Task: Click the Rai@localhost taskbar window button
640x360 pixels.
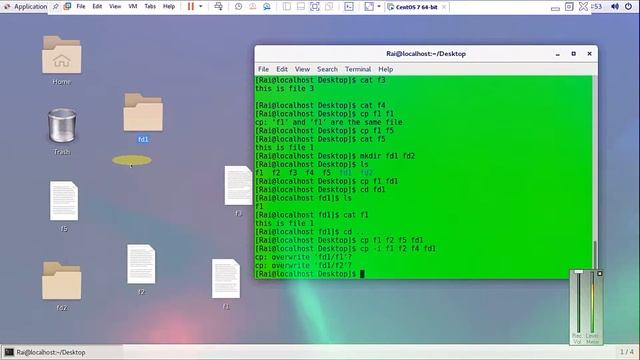Action: click(x=61, y=352)
